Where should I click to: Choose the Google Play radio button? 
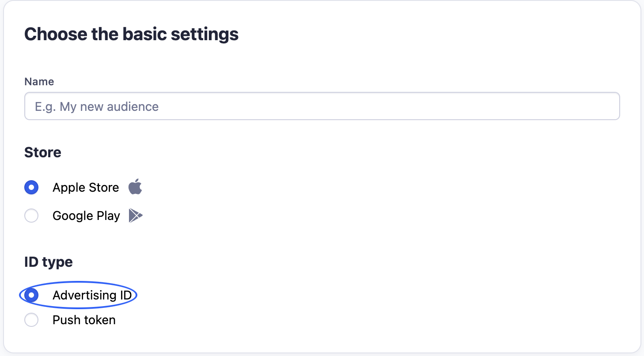coord(31,216)
